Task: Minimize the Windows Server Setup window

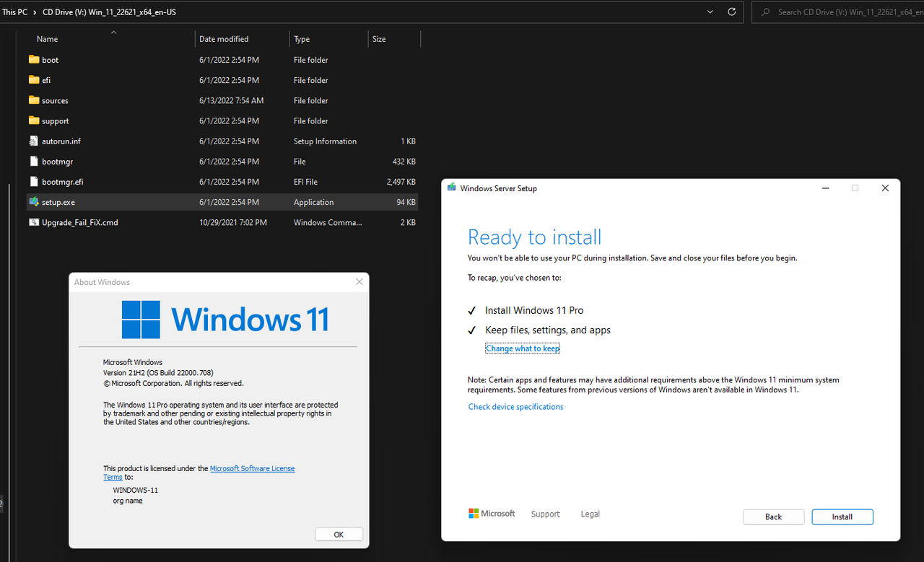Action: click(x=826, y=188)
